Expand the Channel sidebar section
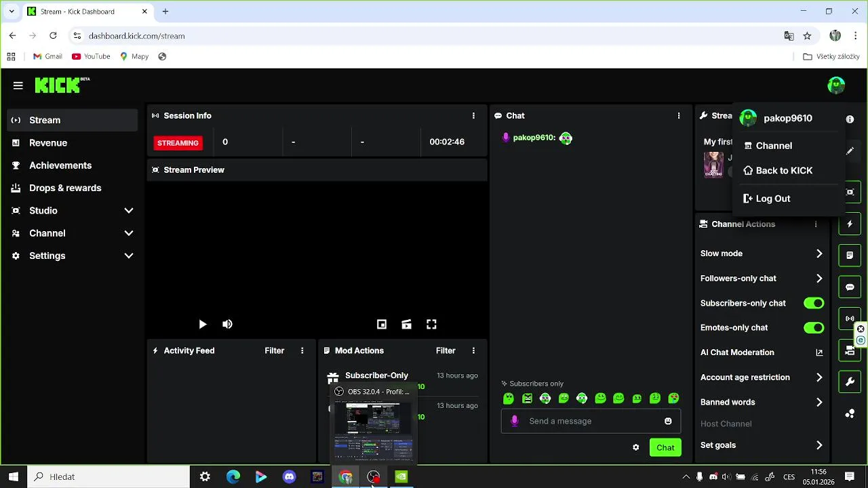The height and width of the screenshot is (488, 868). coord(73,233)
